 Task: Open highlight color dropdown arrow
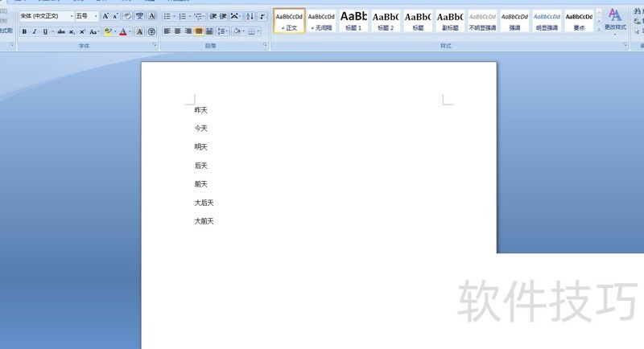pyautogui.click(x=115, y=31)
